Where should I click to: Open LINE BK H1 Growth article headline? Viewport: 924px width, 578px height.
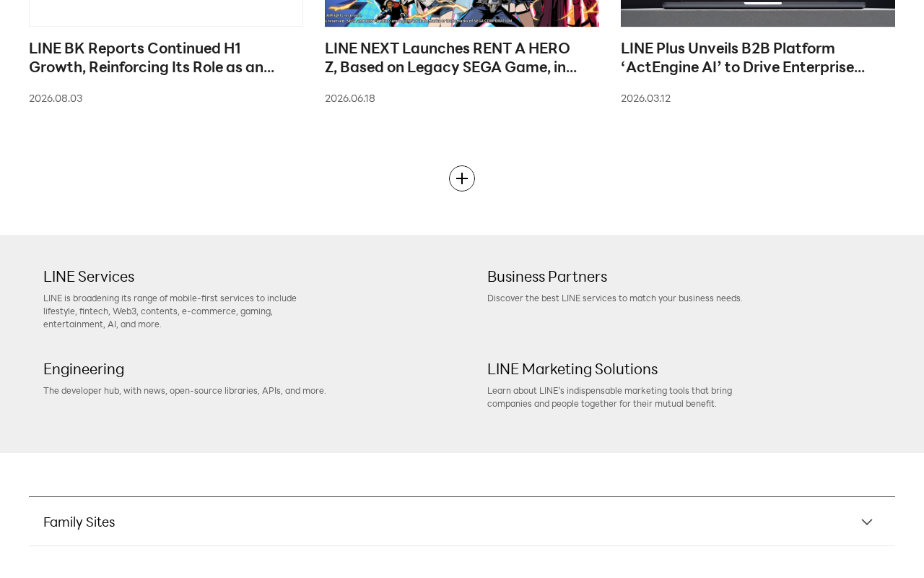coord(152,58)
